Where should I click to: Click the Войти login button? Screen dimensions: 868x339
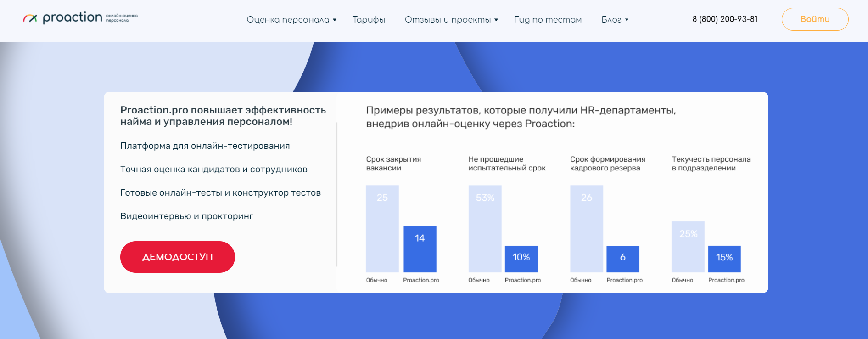point(815,19)
